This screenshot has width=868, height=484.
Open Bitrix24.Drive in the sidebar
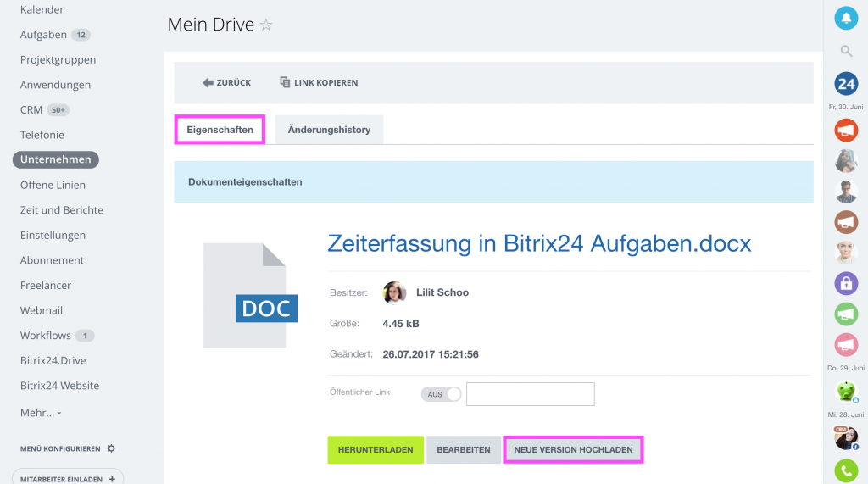point(53,360)
